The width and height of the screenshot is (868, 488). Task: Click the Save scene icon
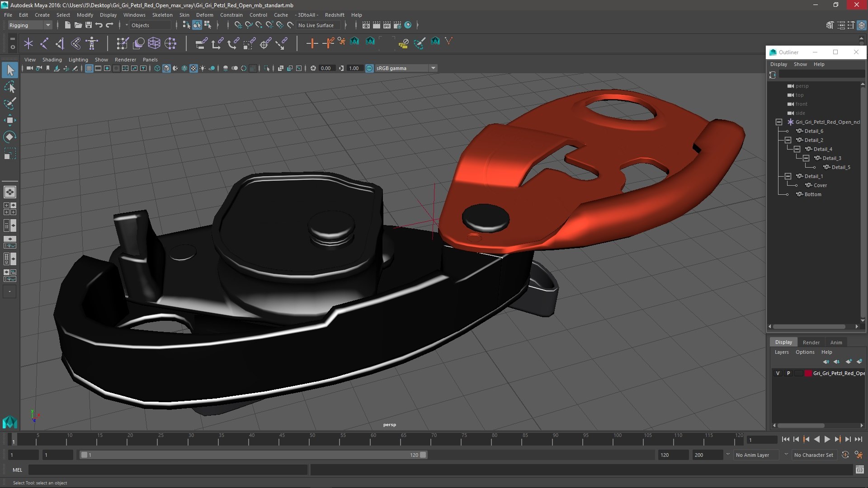tap(89, 25)
